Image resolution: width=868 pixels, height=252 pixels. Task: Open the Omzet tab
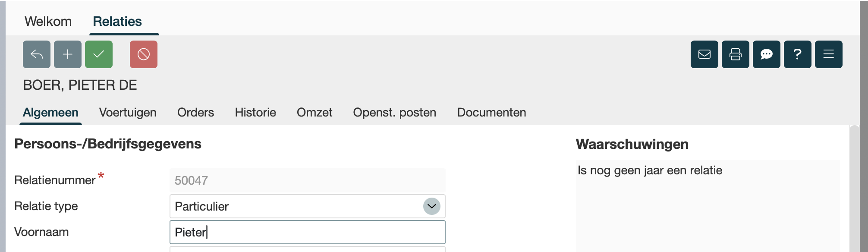click(314, 113)
